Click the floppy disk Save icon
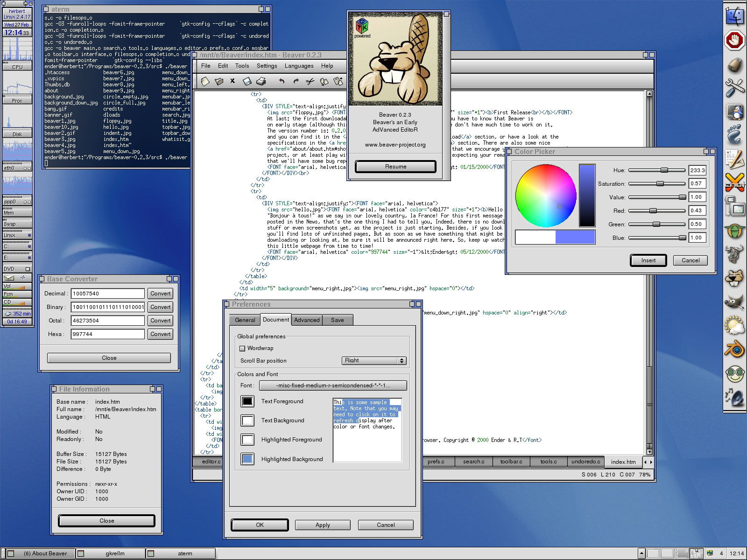The height and width of the screenshot is (560, 747). [x=247, y=82]
